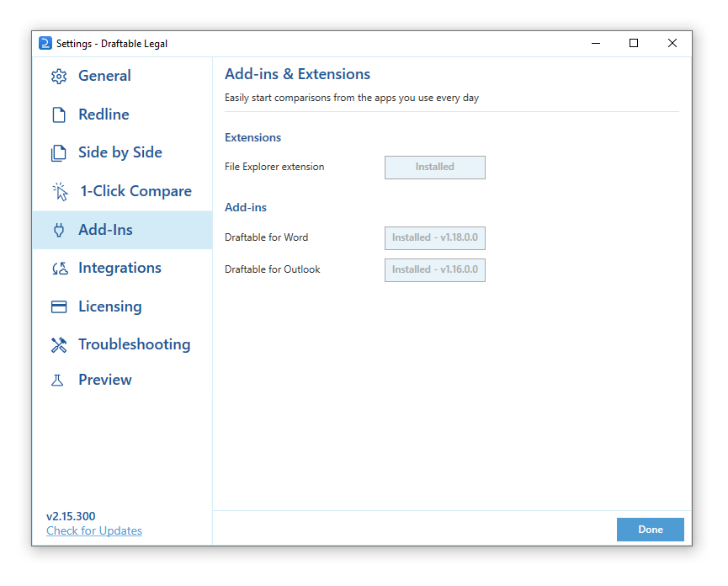Click the 1-Click Compare cursor icon

(x=61, y=191)
